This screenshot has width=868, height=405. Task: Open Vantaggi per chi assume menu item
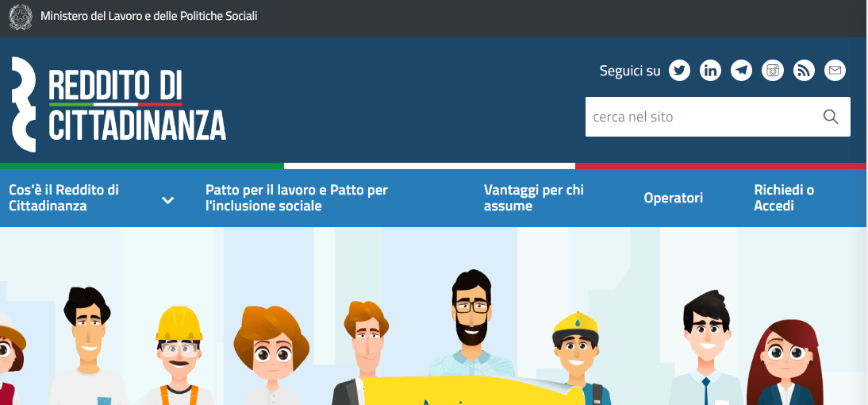pos(534,198)
